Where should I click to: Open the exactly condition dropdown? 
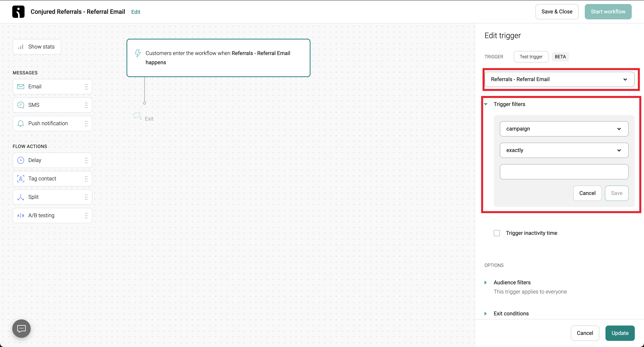pyautogui.click(x=564, y=150)
